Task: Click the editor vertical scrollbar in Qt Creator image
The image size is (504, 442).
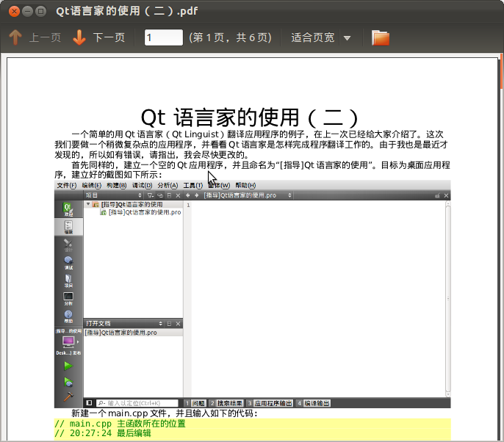Action: point(448,299)
